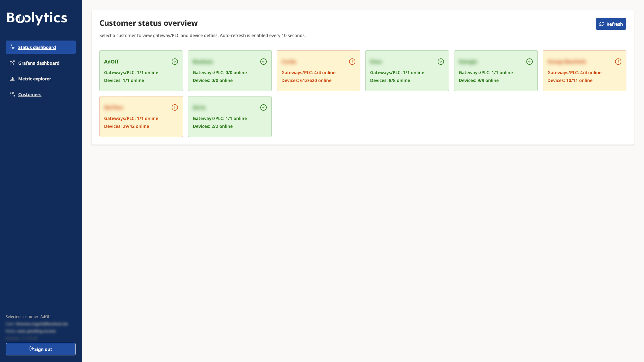Image resolution: width=644 pixels, height=362 pixels.
Task: Click check icon on card with Devices 2/2
Action: pos(264,107)
